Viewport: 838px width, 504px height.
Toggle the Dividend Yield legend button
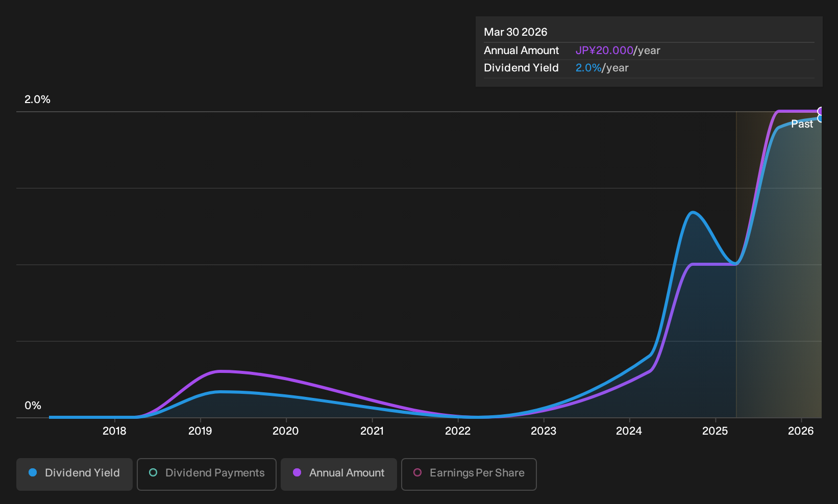(x=74, y=474)
